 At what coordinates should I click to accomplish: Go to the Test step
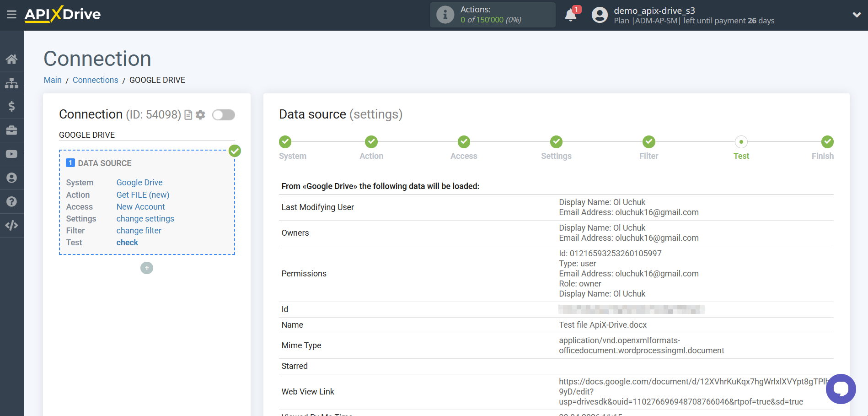(741, 142)
